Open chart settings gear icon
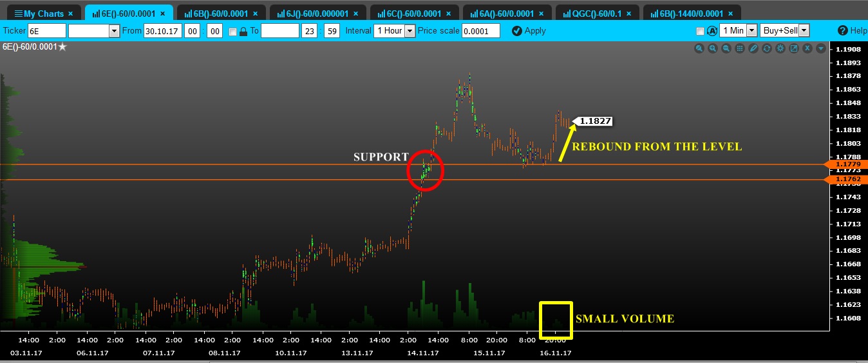Screen dimensions: 868x363 (x=780, y=48)
